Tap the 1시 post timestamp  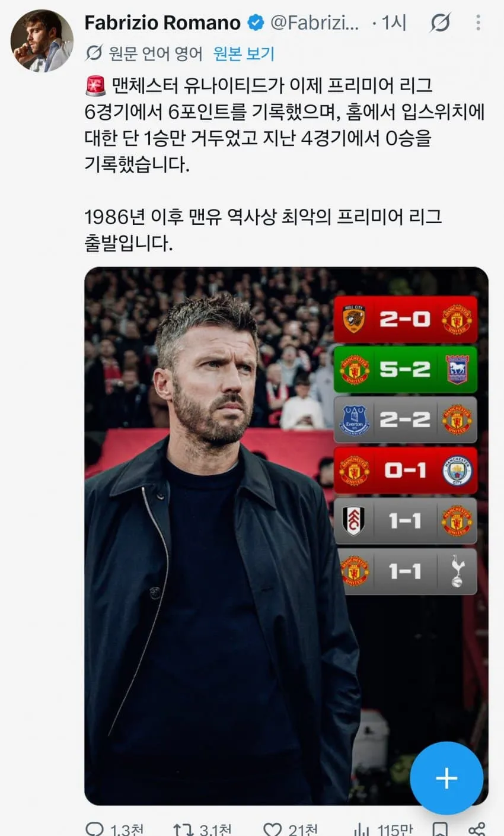(x=393, y=23)
